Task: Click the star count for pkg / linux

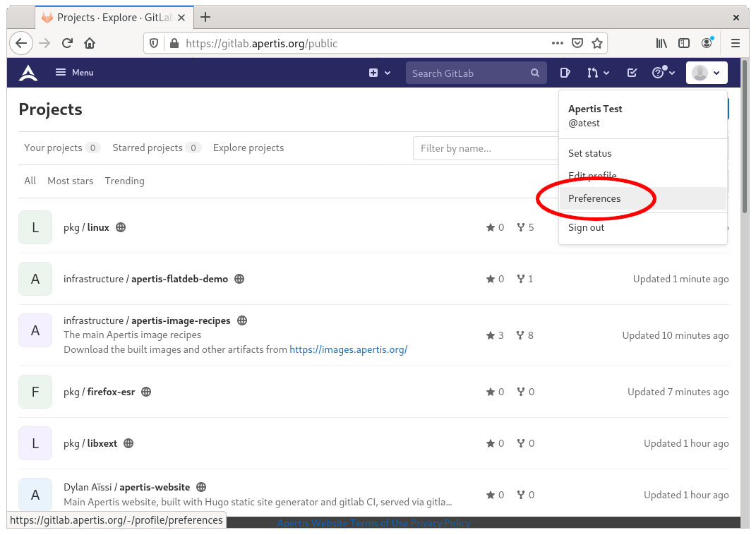Action: [x=495, y=227]
